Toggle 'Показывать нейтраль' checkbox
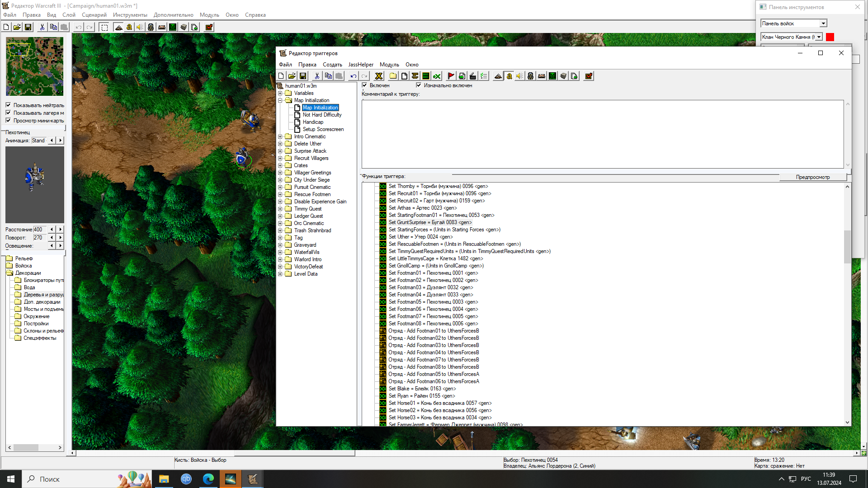Image resolution: width=868 pixels, height=488 pixels. coord(8,105)
